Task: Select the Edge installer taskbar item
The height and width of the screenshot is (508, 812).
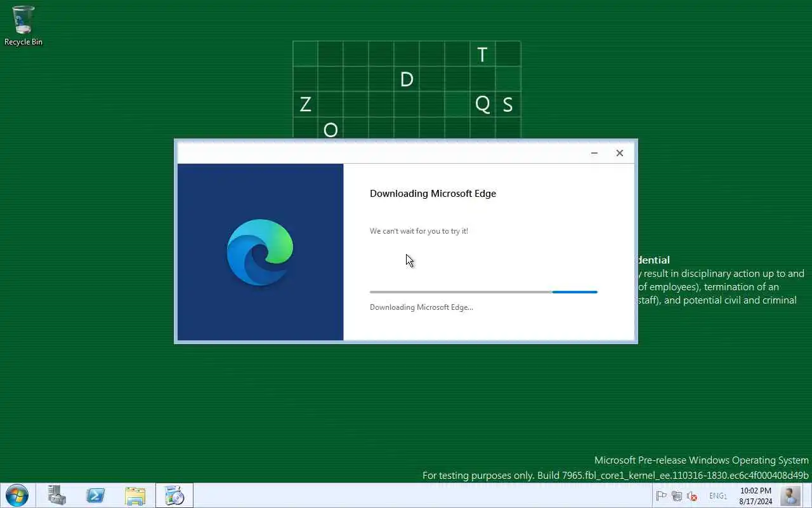Action: click(174, 495)
